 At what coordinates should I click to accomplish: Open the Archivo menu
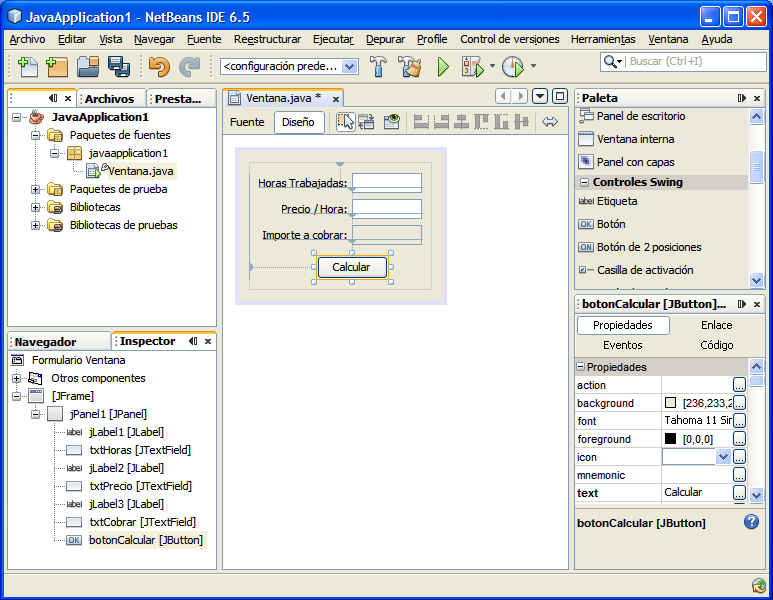[28, 39]
